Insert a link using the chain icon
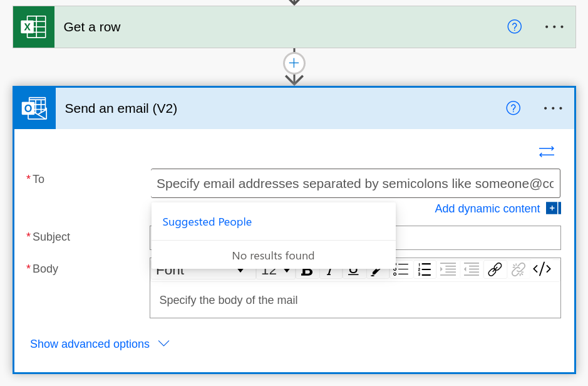 495,269
